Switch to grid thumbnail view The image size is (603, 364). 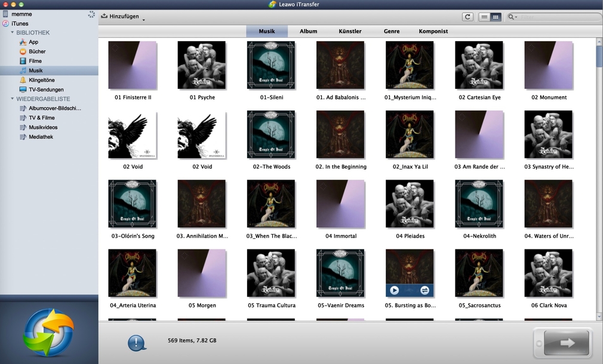(x=495, y=17)
